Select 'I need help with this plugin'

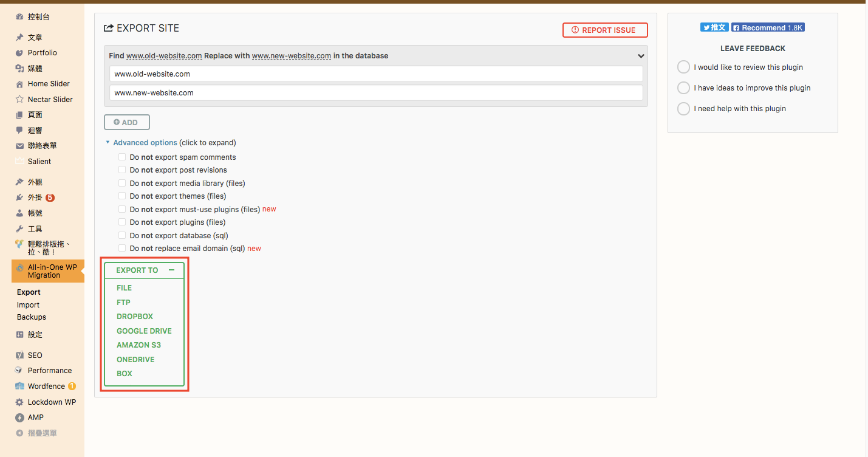click(683, 108)
